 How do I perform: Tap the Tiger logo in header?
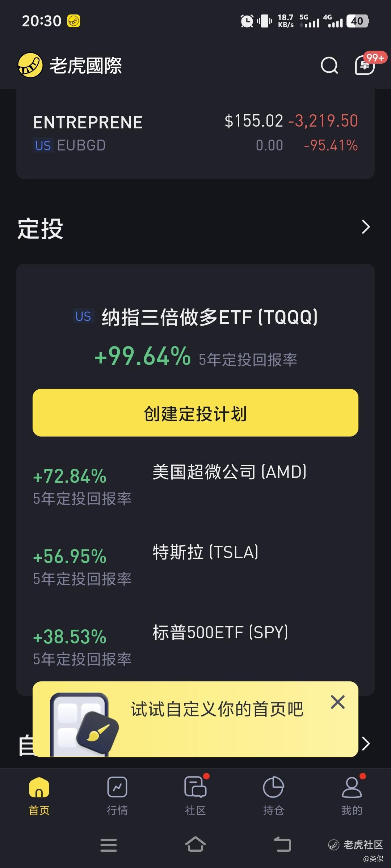[30, 65]
